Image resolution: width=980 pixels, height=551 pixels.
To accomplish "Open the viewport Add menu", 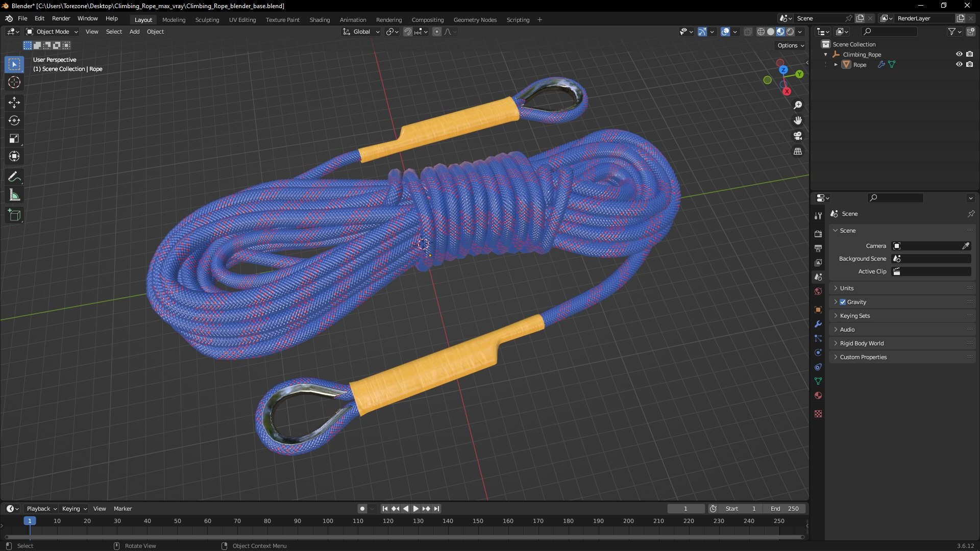I will [x=134, y=32].
